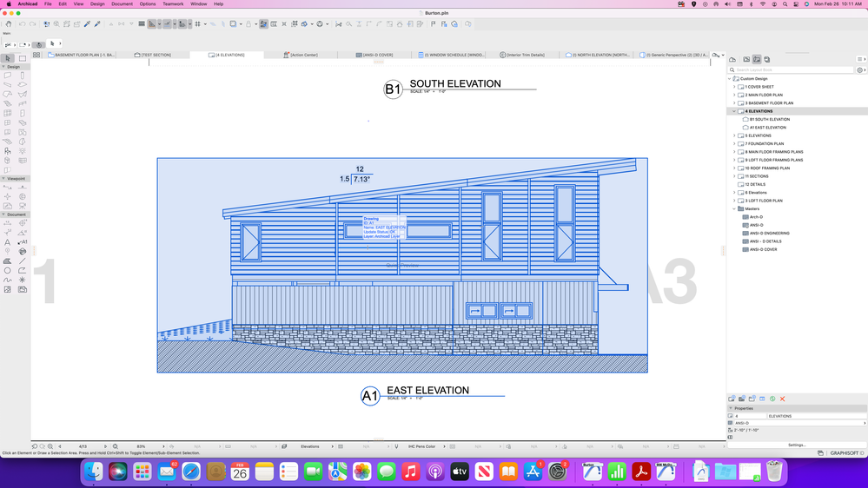Click the green update icon in Navigator
The height and width of the screenshot is (488, 868).
772,399
